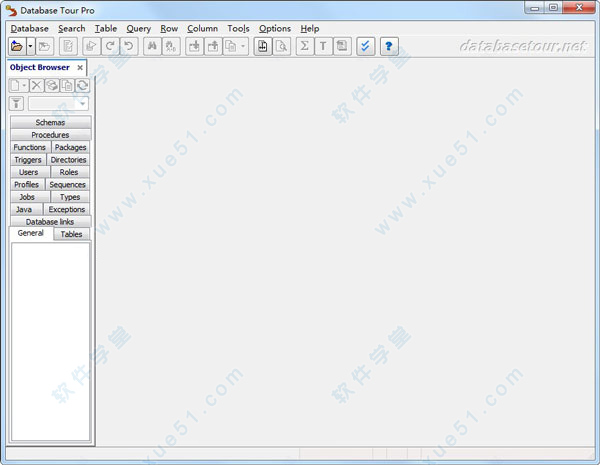Open the Copy data dropdown arrow

coord(243,47)
